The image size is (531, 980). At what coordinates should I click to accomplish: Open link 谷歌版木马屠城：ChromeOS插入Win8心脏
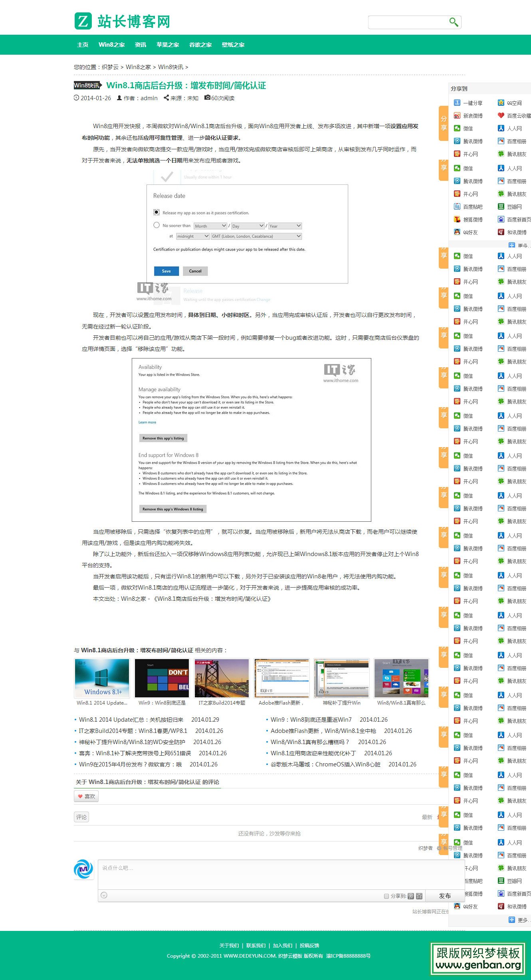[x=325, y=764]
